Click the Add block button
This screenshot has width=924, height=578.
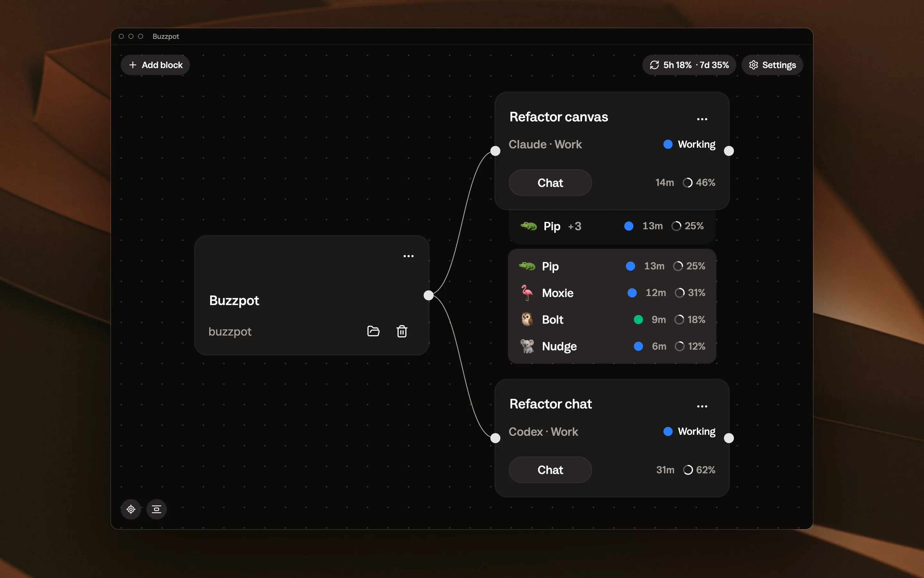(155, 65)
